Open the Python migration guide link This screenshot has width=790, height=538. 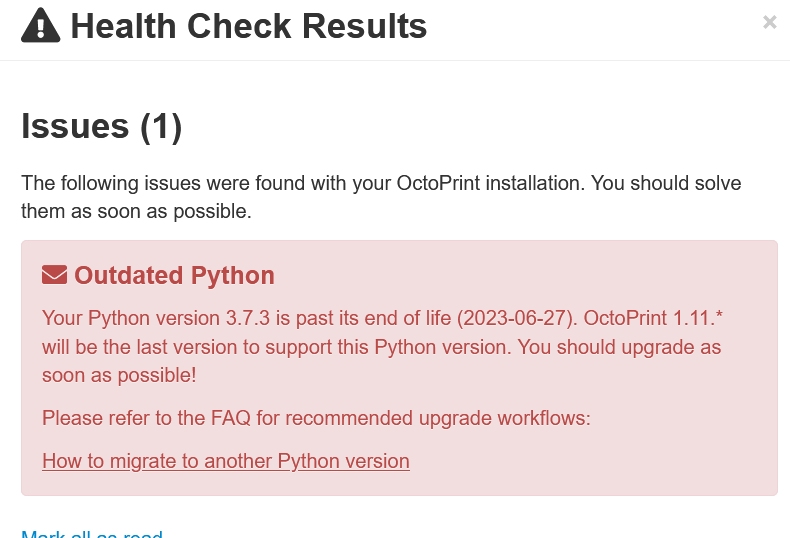pos(226,461)
